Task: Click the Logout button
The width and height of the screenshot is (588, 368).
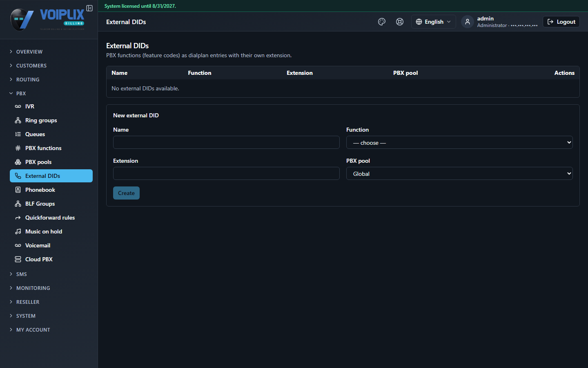Action: tap(561, 22)
